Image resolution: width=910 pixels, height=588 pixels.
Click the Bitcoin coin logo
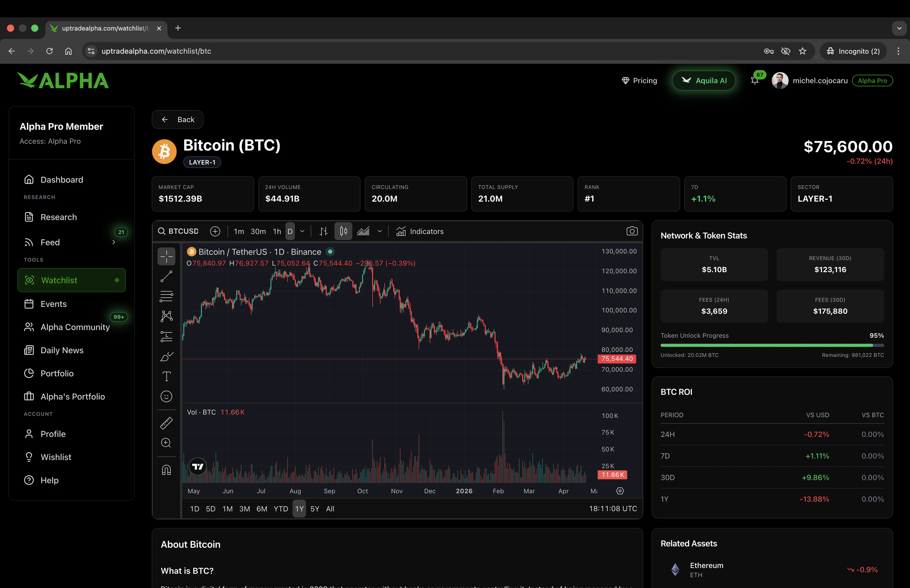[x=164, y=152]
